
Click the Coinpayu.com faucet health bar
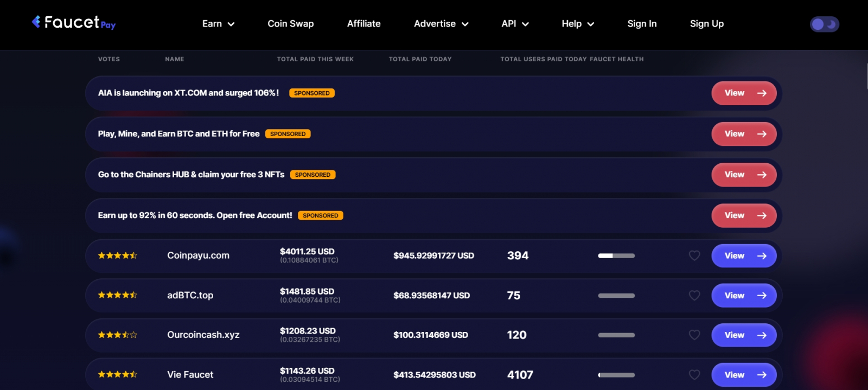[x=616, y=255]
